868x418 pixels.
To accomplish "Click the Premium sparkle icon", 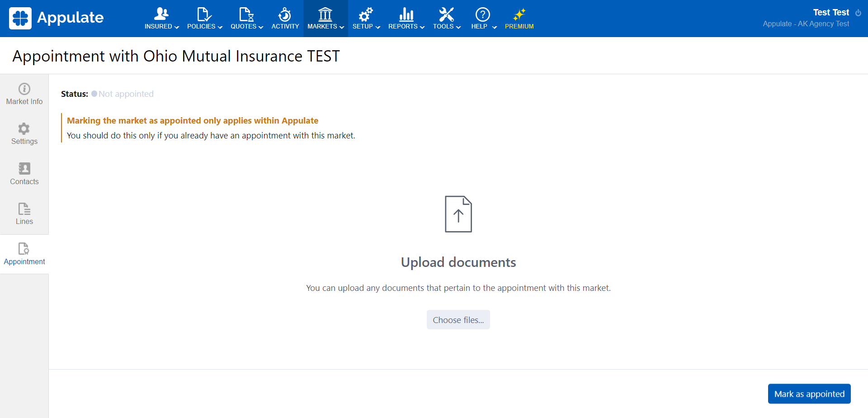I will tap(519, 14).
